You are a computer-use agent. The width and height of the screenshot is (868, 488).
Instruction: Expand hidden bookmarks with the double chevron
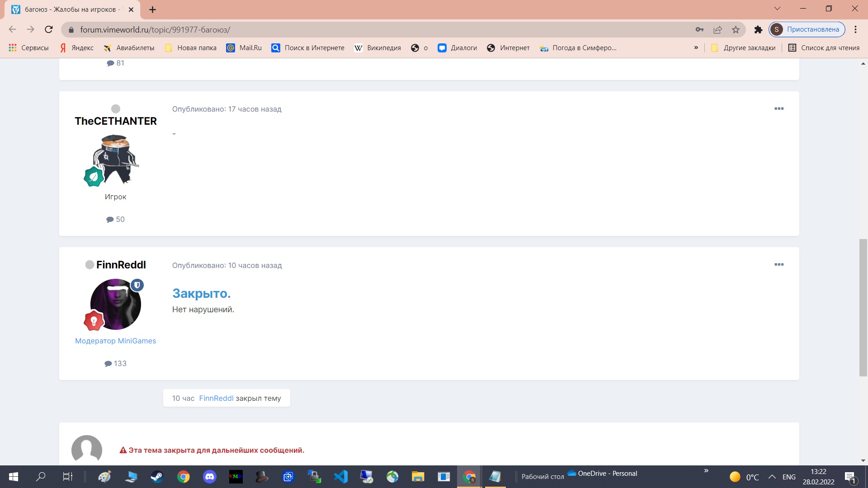696,47
